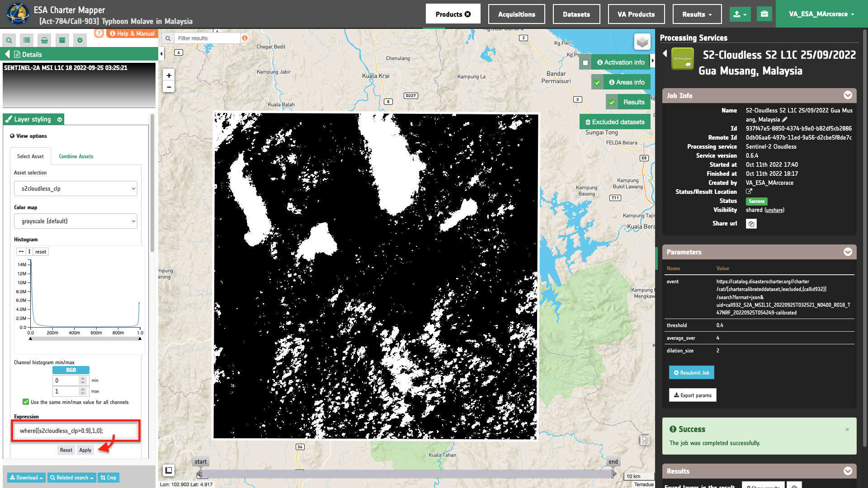Collapse the Job Info section
The width and height of the screenshot is (868, 488).
click(848, 95)
